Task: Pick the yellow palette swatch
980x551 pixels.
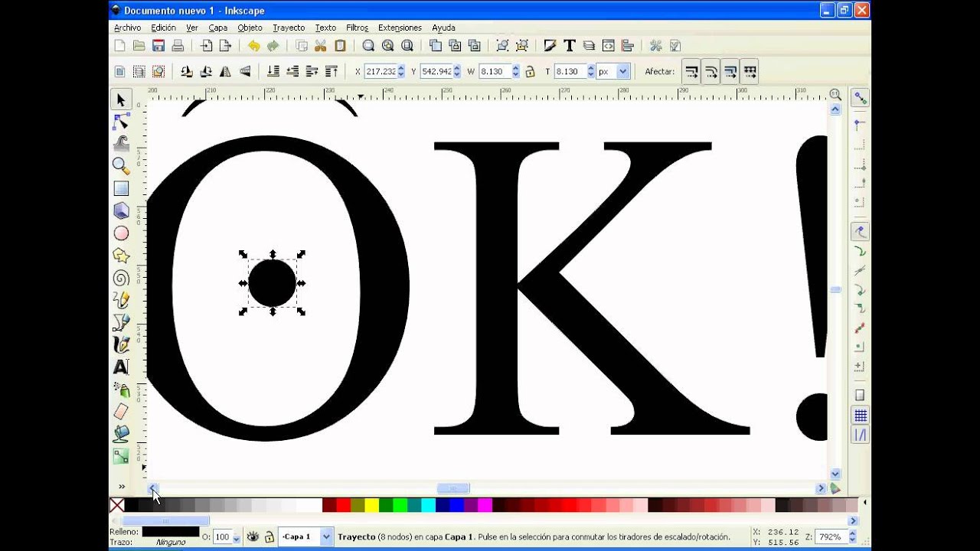Action: pyautogui.click(x=371, y=505)
